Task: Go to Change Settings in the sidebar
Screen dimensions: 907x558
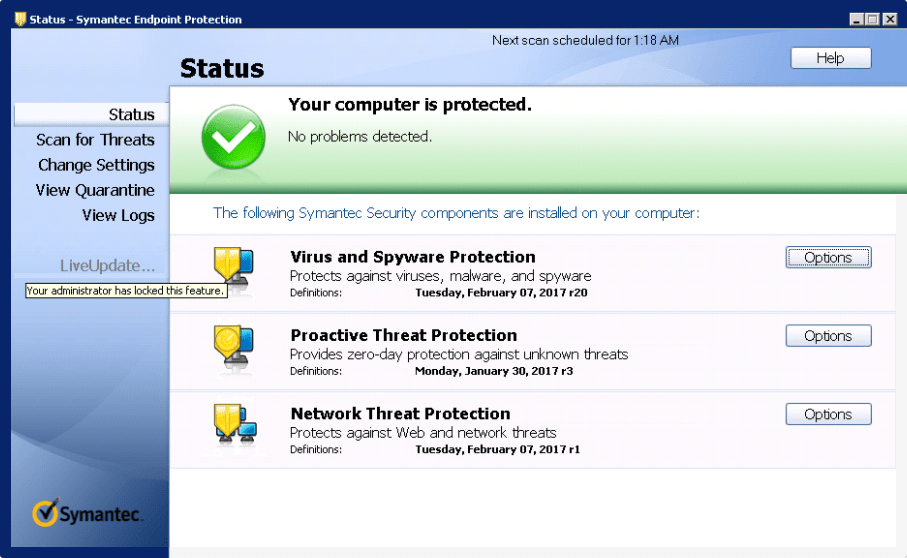Action: (97, 165)
